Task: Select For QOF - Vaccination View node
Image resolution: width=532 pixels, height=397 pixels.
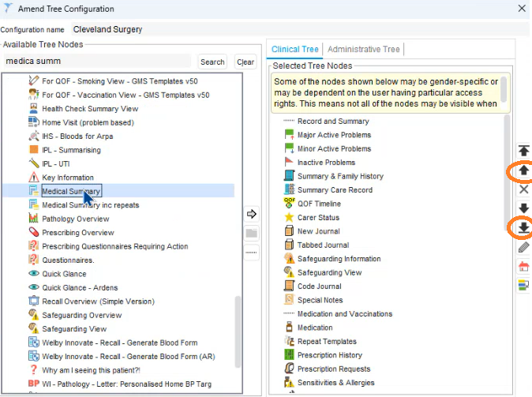Action: 126,95
